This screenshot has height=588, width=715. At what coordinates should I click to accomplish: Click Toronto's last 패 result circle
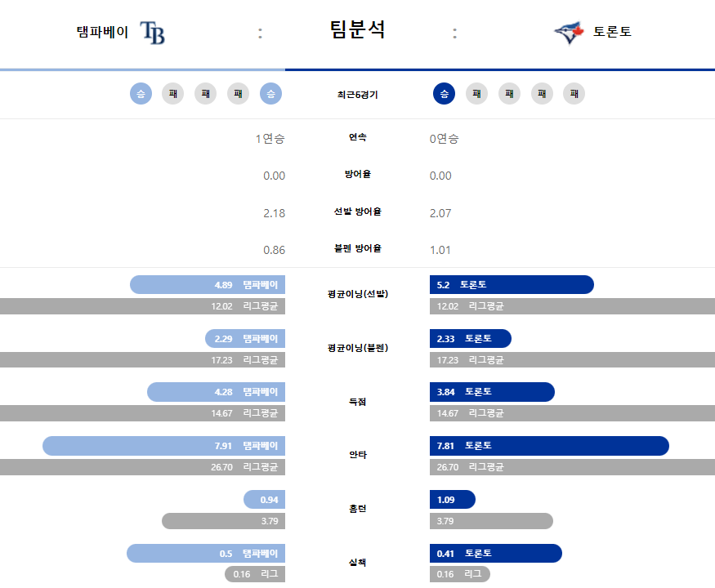[x=574, y=93]
